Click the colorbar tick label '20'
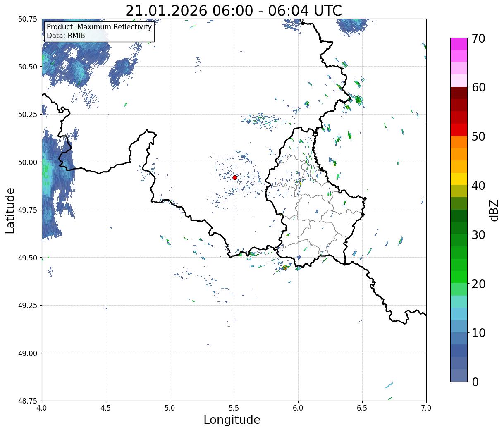This screenshot has height=430, width=504. 478,284
